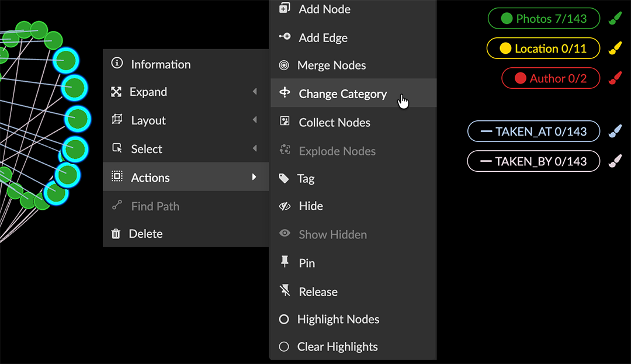The image size is (631, 364).
Task: Click the Release unpin icon
Action: [285, 291]
